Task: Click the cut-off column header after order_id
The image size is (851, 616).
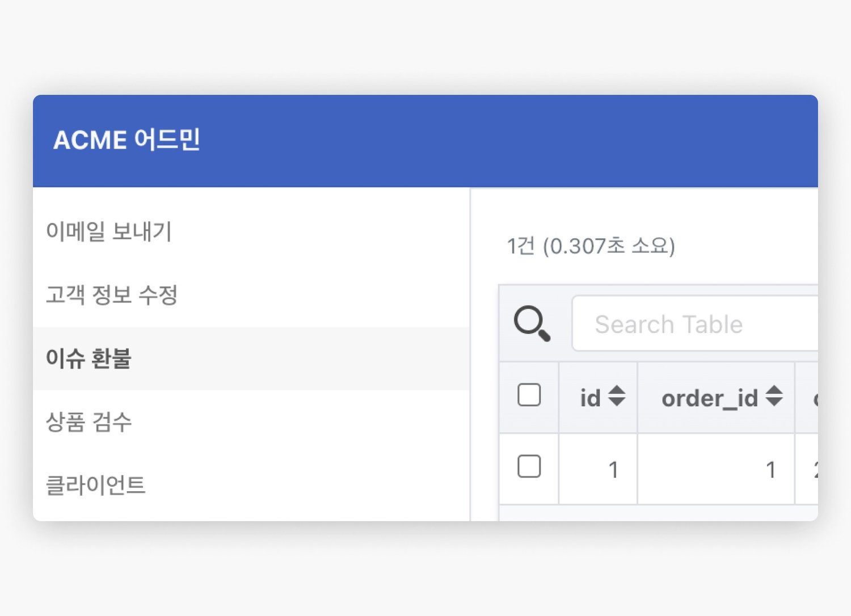Action: 808,398
